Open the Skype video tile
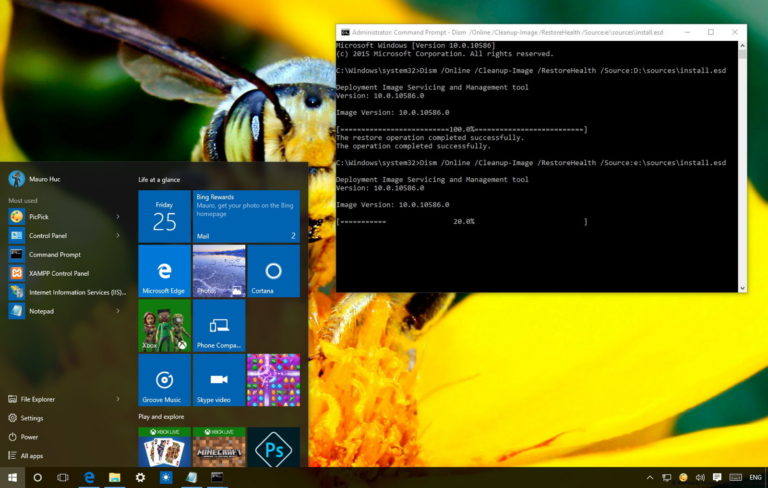 [x=218, y=380]
